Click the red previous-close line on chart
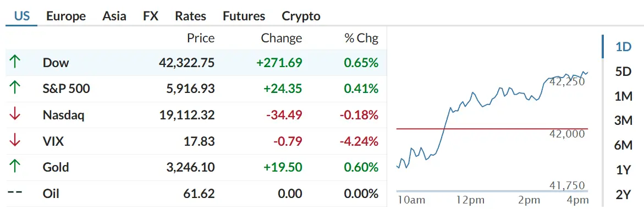This screenshot has width=644, height=209. click(x=492, y=129)
